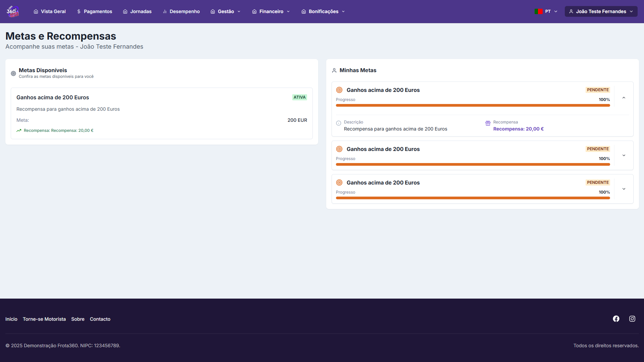Viewport: 644px width, 362px height.
Task: Expand the third Ganhos acima goal
Action: [x=624, y=189]
